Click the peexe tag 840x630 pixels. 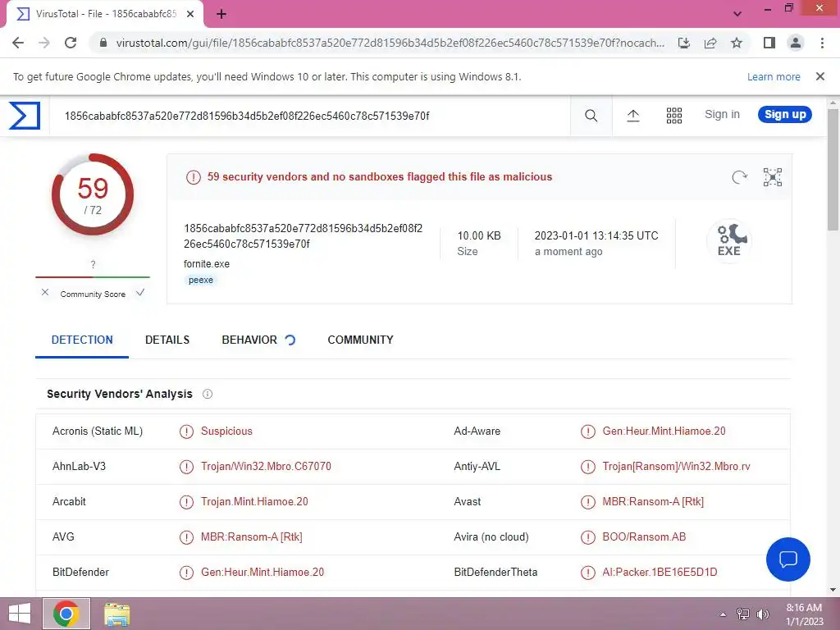(201, 280)
